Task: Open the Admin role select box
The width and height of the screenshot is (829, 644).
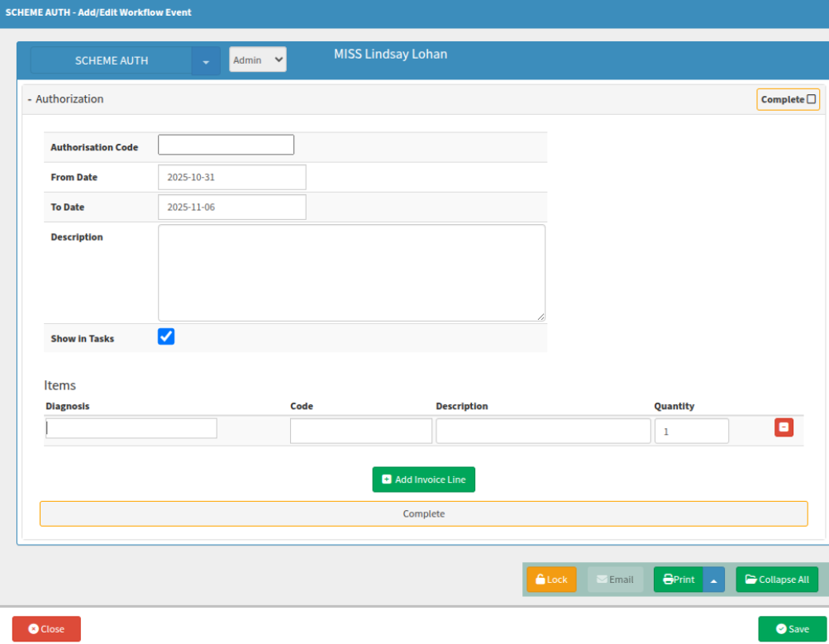Action: click(x=258, y=60)
